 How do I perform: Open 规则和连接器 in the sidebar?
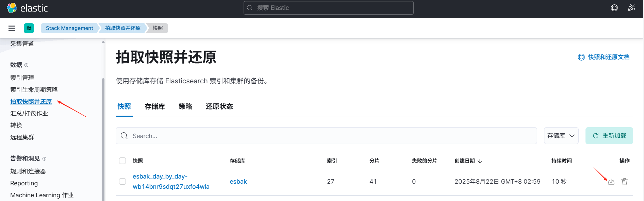(28, 171)
